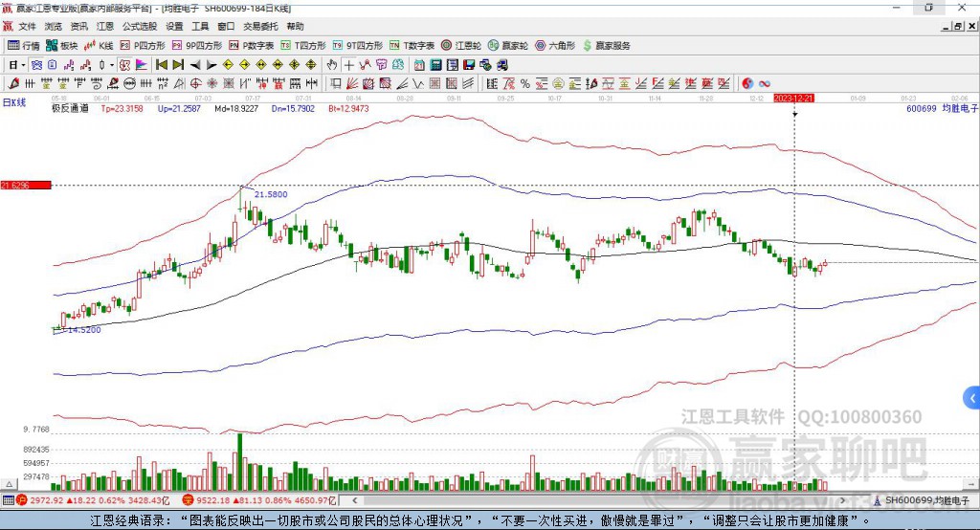Open the P四方形 tool
The width and height of the screenshot is (980, 530).
coord(143,46)
